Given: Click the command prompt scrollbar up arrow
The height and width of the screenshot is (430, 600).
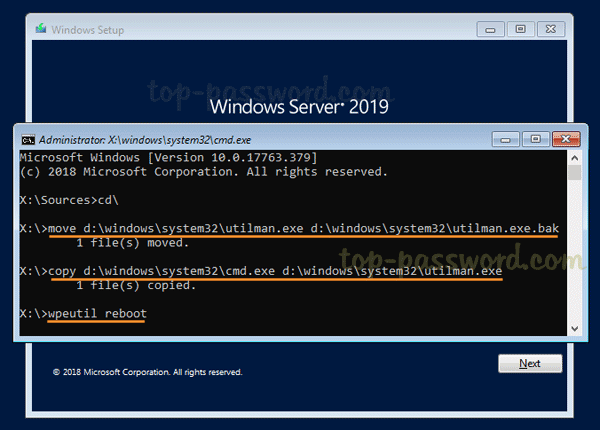Looking at the screenshot, I should [574, 158].
